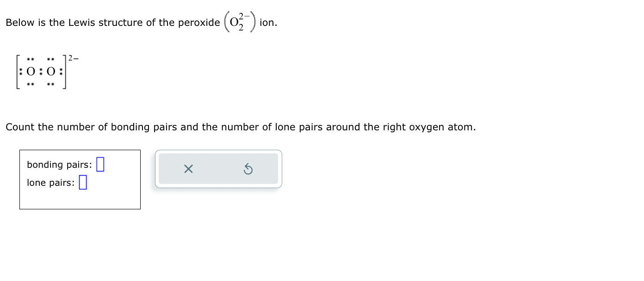Click inside the lone pairs entry box

(83, 182)
